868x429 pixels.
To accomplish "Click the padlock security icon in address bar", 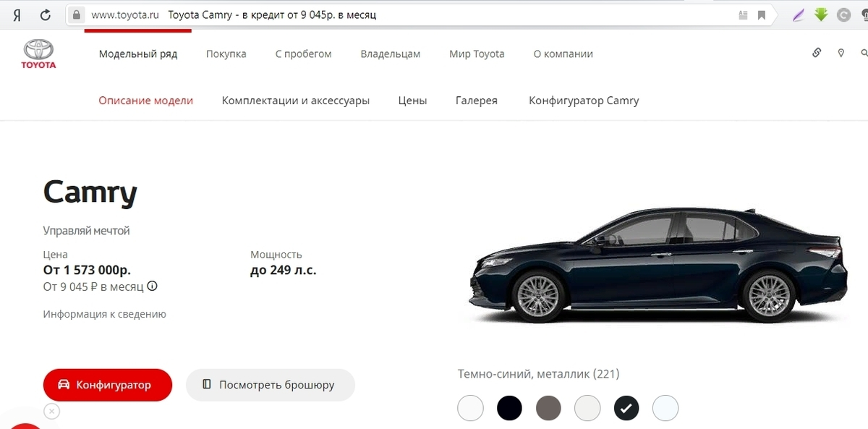I will (77, 14).
